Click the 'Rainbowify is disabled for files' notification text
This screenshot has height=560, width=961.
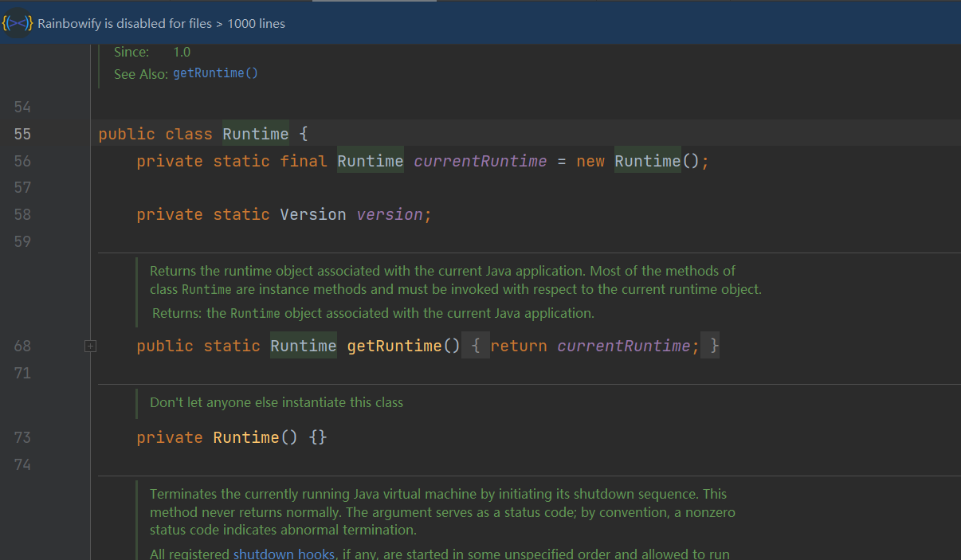pyautogui.click(x=162, y=24)
